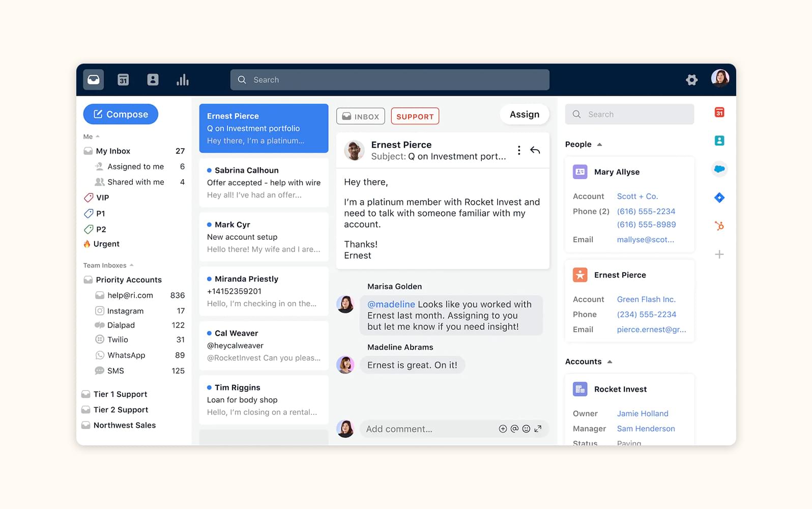812x509 pixels.
Task: Add a new integration with plus icon
Action: tap(719, 254)
